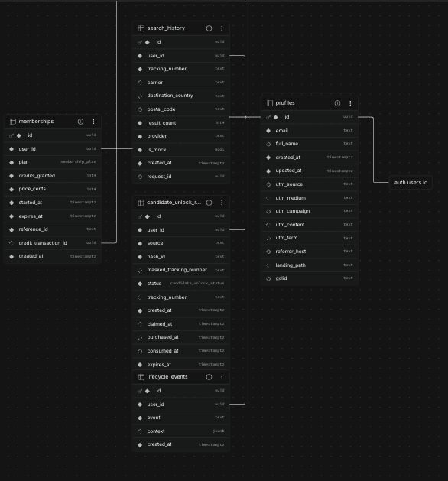The image size is (448, 481).
Task: Click the utm_source column row
Action: [x=310, y=184]
